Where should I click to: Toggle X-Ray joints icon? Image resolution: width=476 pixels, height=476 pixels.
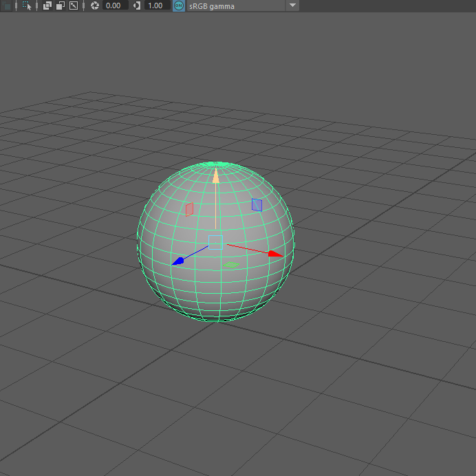[74, 6]
